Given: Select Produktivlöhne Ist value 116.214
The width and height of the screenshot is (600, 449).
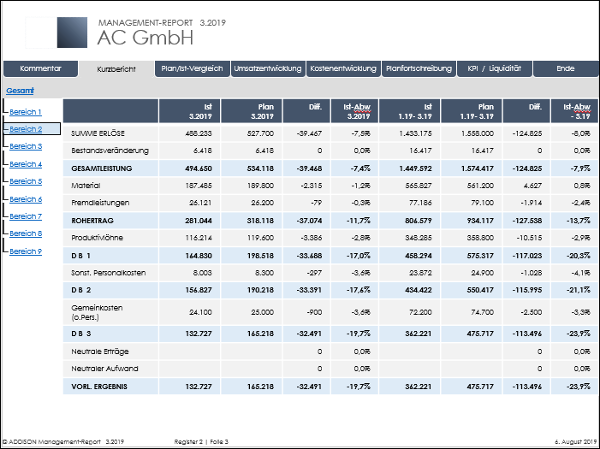Looking at the screenshot, I should [x=201, y=238].
